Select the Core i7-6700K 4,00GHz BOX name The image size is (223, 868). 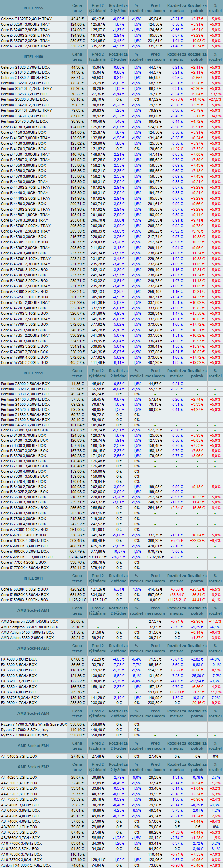click(x=25, y=540)
